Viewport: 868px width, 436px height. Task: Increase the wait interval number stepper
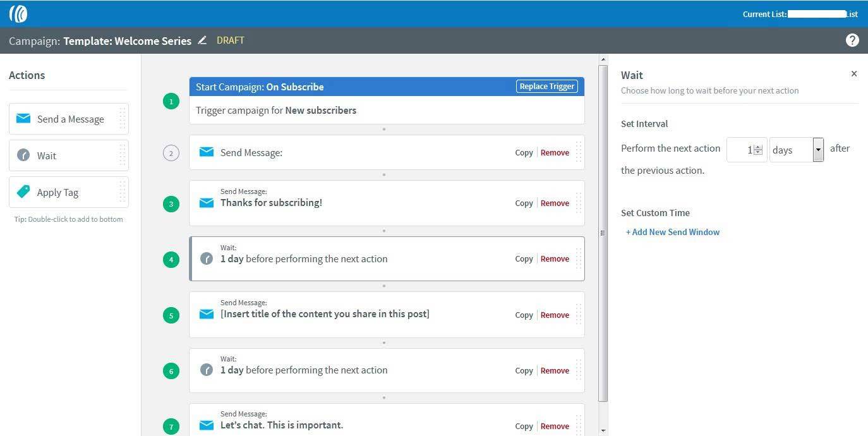coord(758,147)
